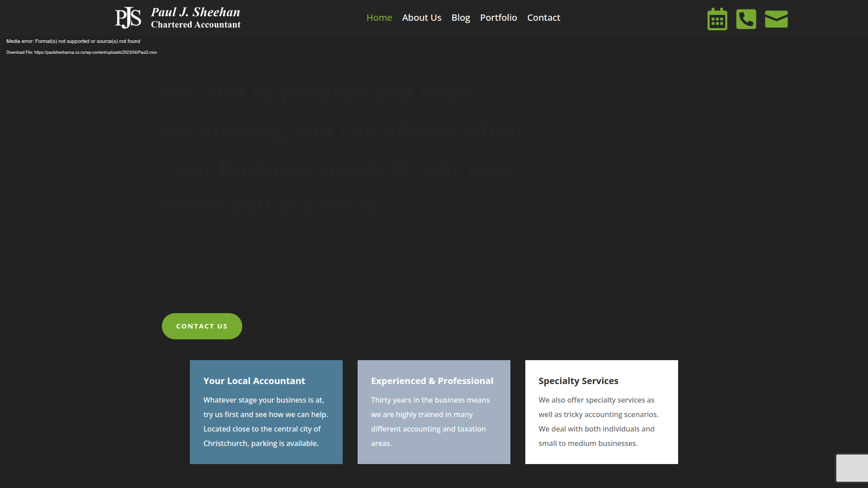Click the green email envelope icon
This screenshot has width=868, height=488.
coord(776,19)
